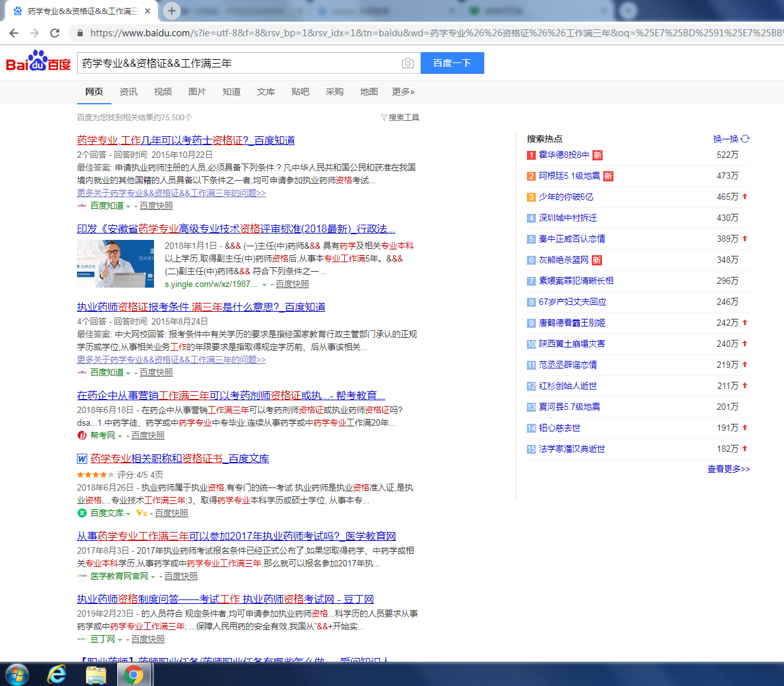Open result 药学专业相关职称和资格证书_百度文库
784x686 pixels.
click(x=179, y=458)
